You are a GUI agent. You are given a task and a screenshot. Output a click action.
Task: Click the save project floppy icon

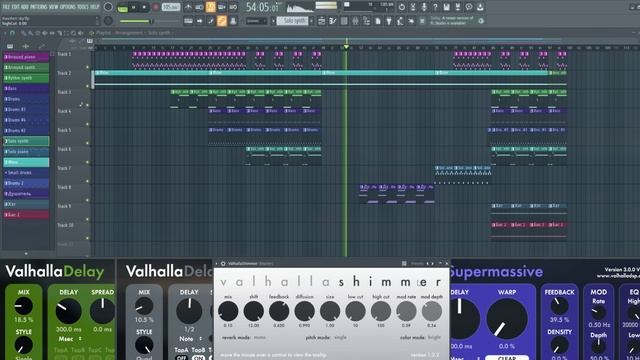point(447,7)
